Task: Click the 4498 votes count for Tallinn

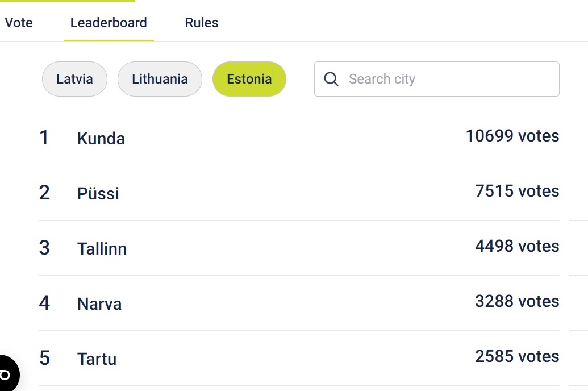Action: pyautogui.click(x=517, y=246)
